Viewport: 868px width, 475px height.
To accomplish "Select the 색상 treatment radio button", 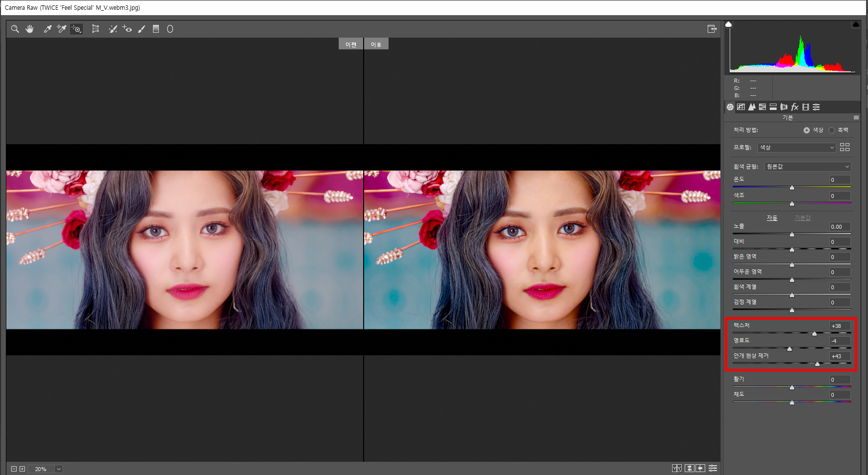I will (806, 130).
